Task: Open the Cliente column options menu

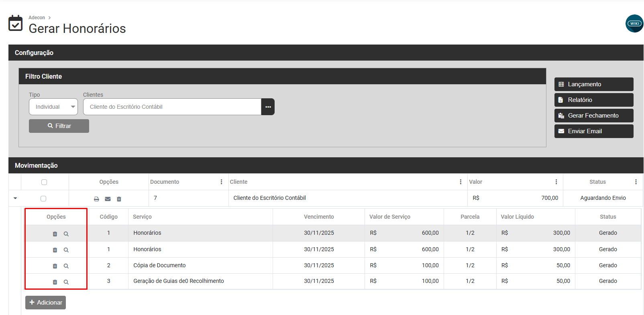Action: 461,182
